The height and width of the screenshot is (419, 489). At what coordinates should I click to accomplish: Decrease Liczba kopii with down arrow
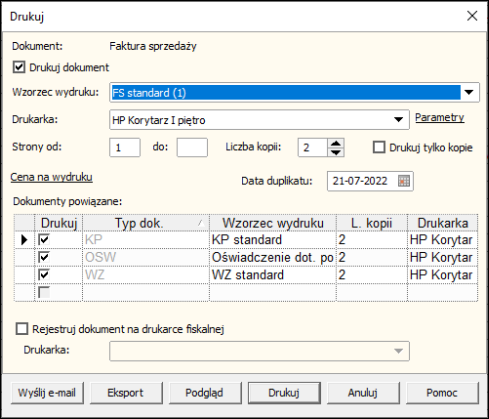pyautogui.click(x=336, y=152)
